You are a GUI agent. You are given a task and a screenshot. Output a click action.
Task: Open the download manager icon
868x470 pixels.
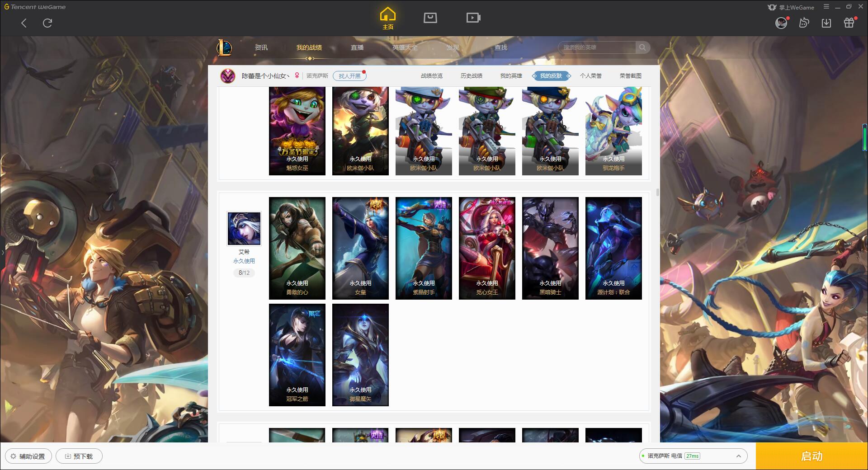(826, 23)
